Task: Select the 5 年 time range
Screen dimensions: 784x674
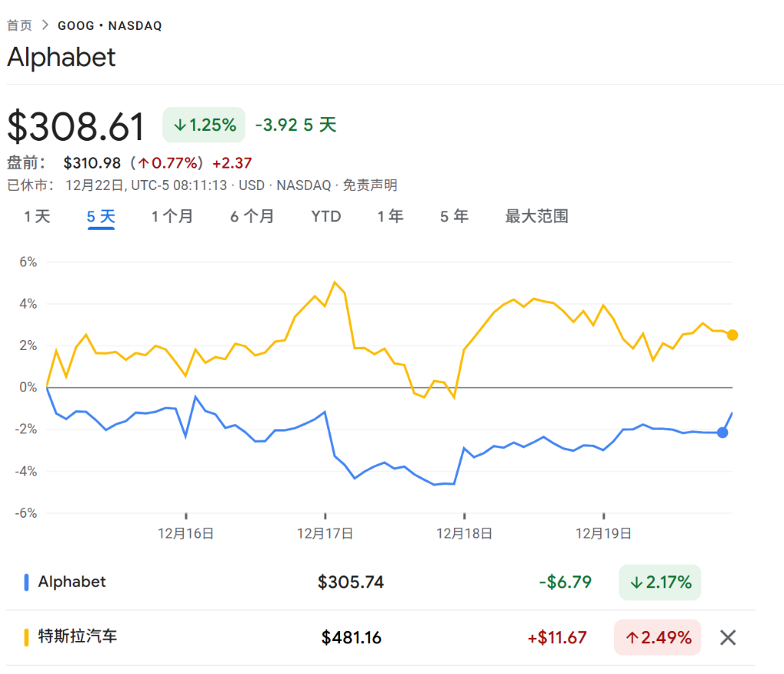Action: [454, 217]
